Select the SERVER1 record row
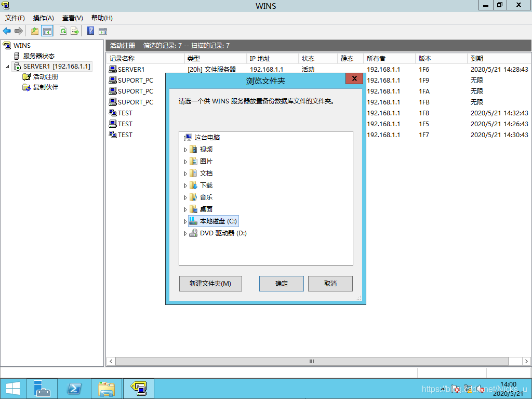 (318, 69)
